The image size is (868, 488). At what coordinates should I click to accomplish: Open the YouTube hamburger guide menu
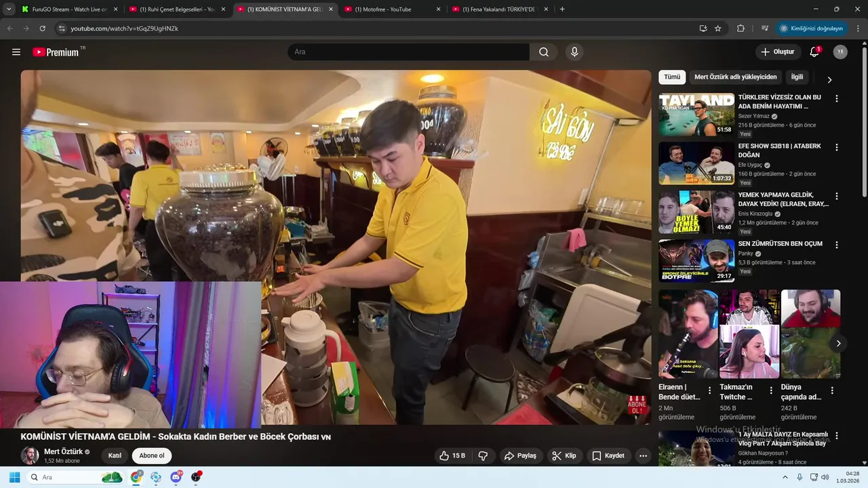(16, 52)
